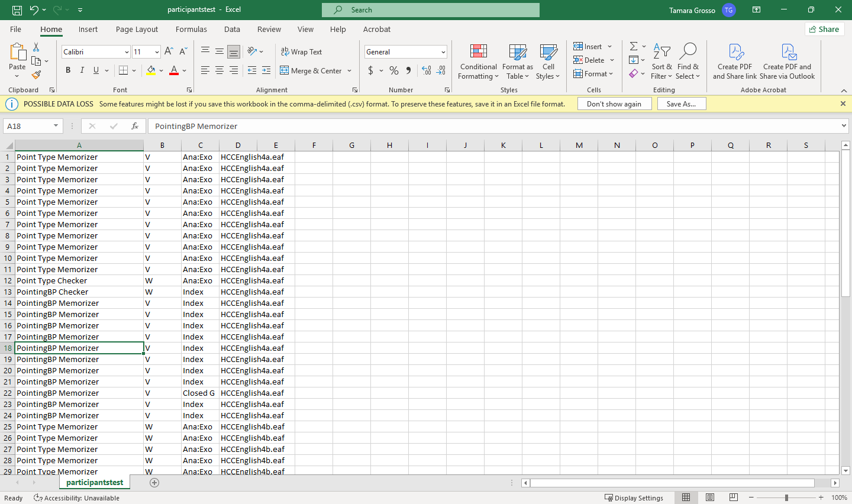Open the Name Box dropdown arrow

56,126
